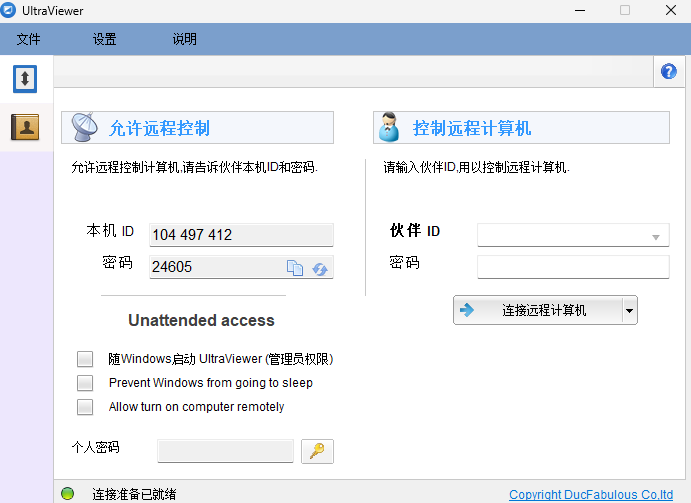The height and width of the screenshot is (503, 691).
Task: Click the 本机 ID field showing 104 497 412
Action: click(x=240, y=235)
